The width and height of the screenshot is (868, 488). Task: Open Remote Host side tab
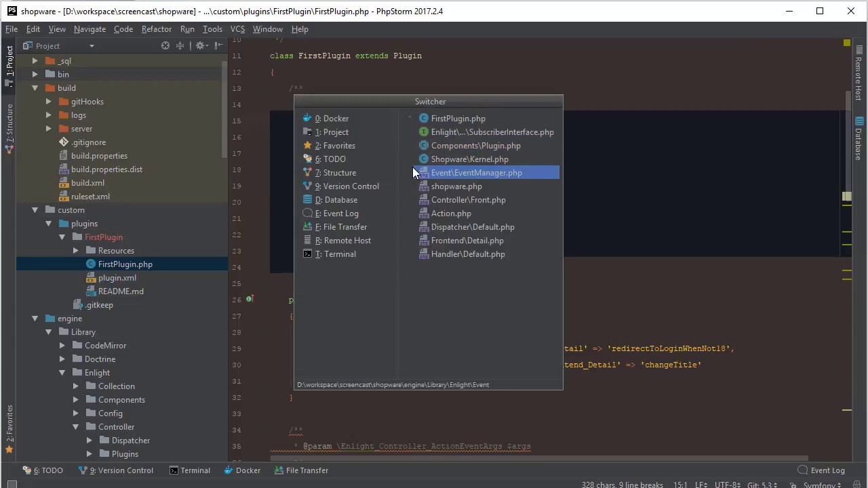pos(858,75)
